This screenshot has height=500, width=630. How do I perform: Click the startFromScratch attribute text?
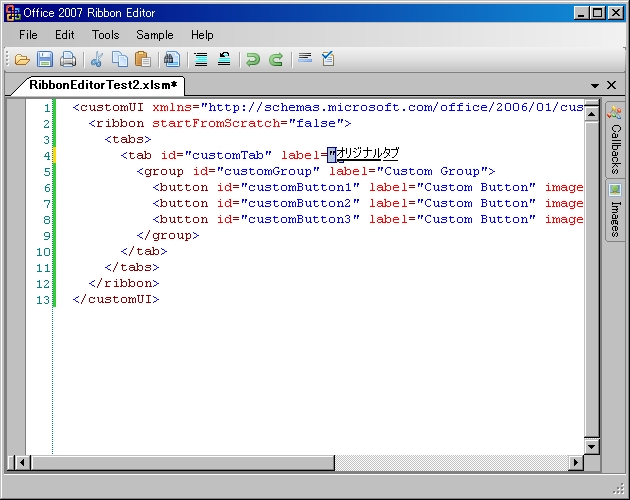click(216, 123)
